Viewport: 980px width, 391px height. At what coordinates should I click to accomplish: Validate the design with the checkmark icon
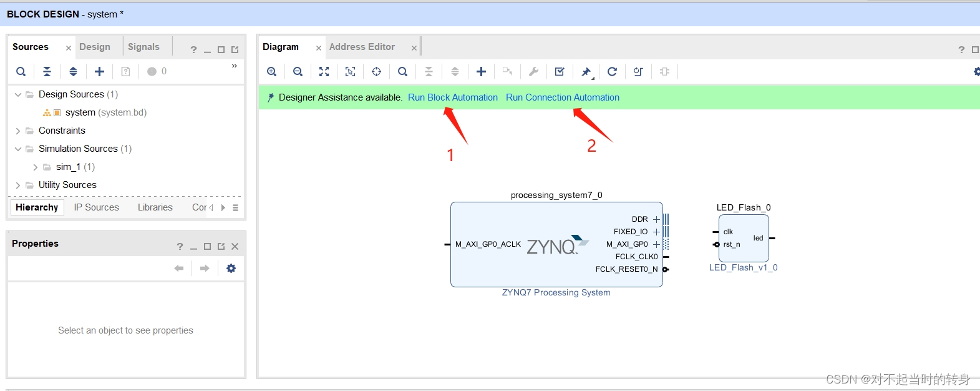[x=560, y=72]
